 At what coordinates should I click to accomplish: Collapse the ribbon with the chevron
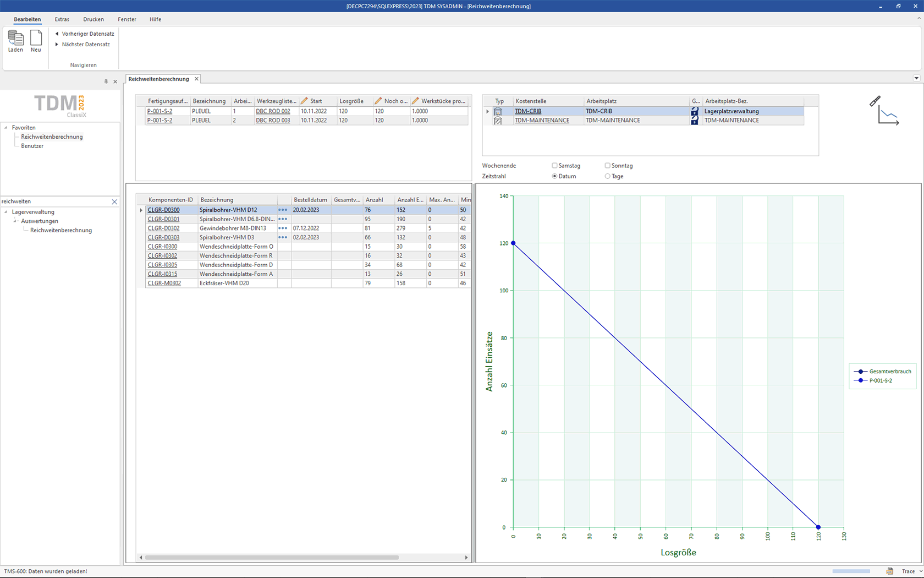click(x=919, y=19)
